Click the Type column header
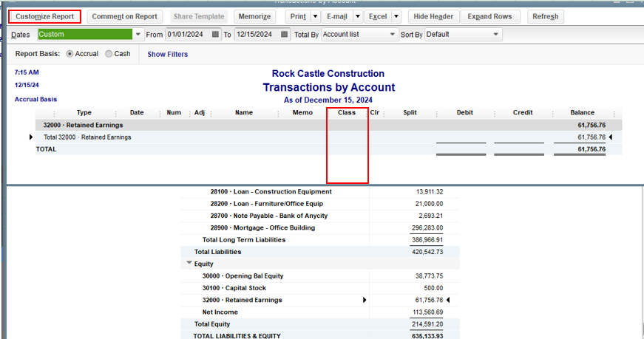Viewport: 644px width, 339px height. coord(84,112)
